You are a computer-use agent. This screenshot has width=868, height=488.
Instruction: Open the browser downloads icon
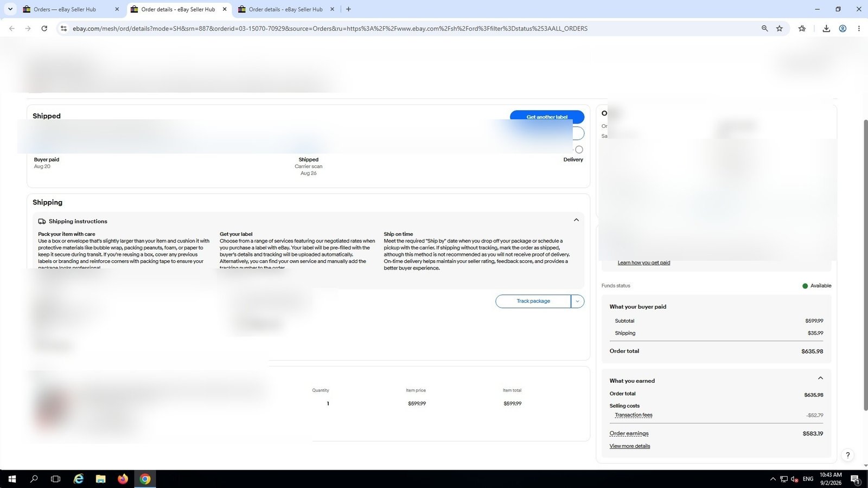pos(826,28)
